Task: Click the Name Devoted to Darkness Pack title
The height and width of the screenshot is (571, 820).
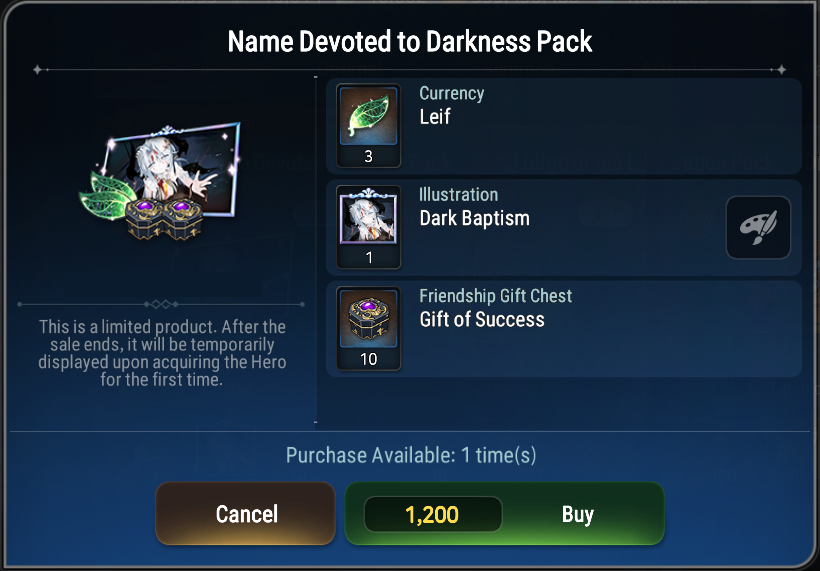Action: 410,41
